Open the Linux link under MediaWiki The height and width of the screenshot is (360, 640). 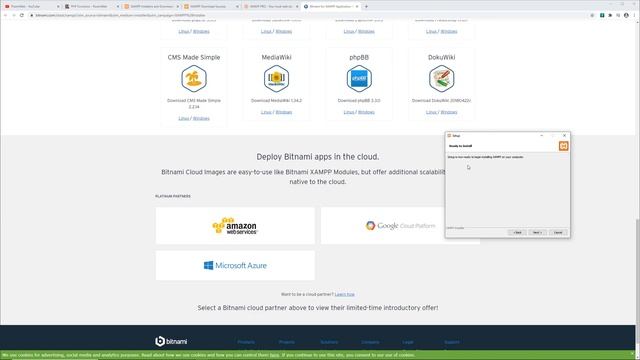click(x=266, y=112)
